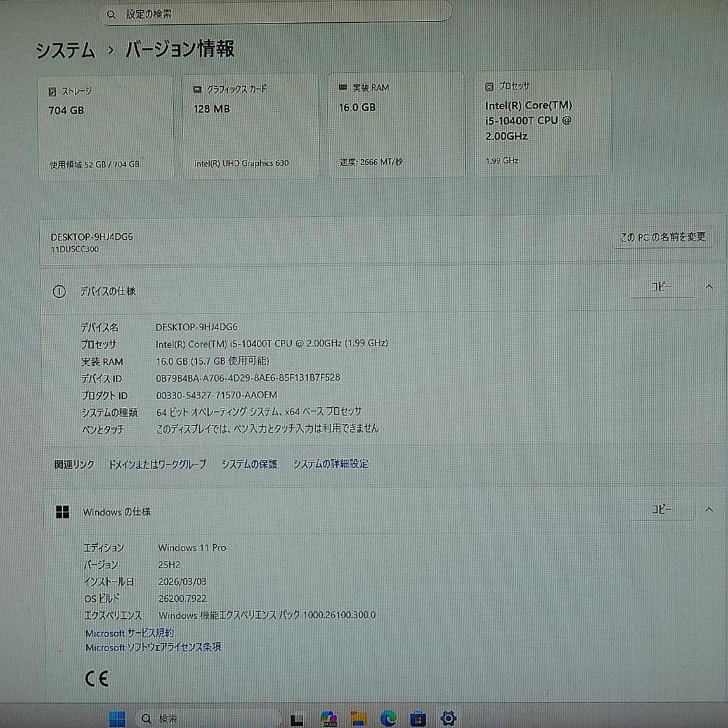Copy device specifications with コピー button
The height and width of the screenshot is (728, 728).
[x=661, y=287]
